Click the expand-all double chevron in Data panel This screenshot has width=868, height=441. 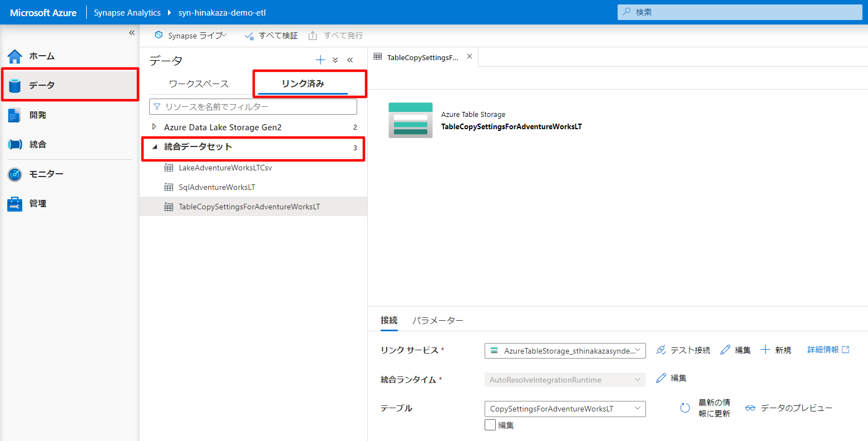click(336, 60)
